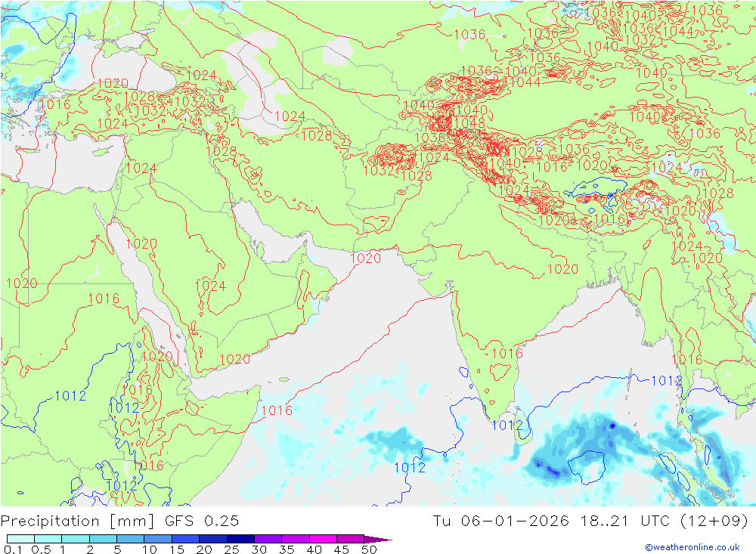Click the purple arrow tip of the legend

379,540
